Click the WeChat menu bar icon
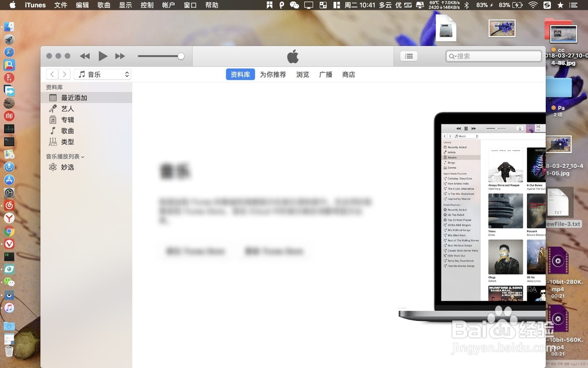 pos(295,5)
